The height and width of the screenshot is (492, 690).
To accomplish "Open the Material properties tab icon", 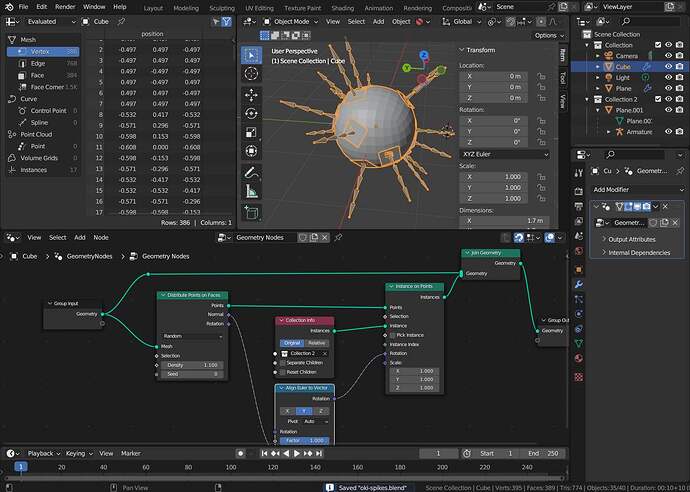I will [579, 358].
